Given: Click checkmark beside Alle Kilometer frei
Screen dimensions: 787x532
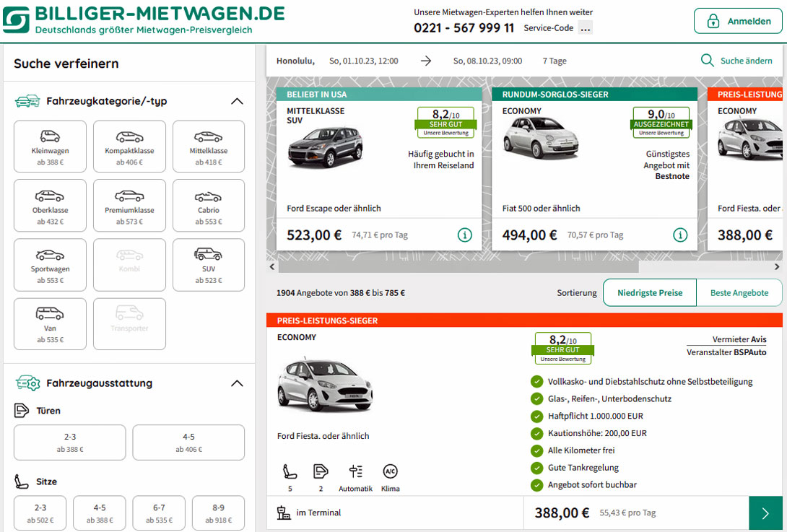Looking at the screenshot, I should pos(536,450).
